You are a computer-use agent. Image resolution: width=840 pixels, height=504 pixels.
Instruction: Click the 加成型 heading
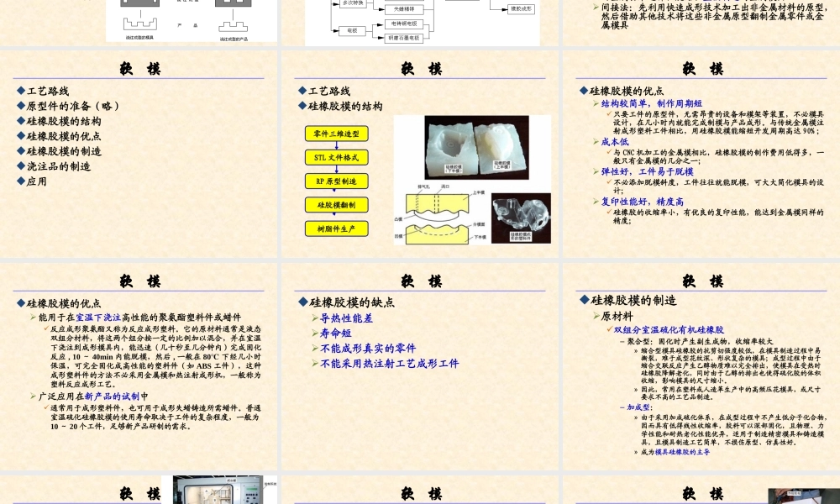[639, 407]
